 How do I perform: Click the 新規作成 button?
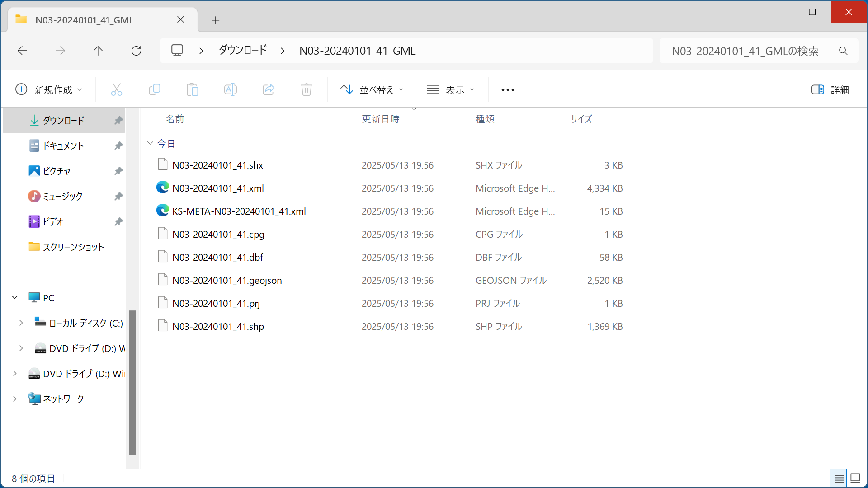tap(49, 89)
